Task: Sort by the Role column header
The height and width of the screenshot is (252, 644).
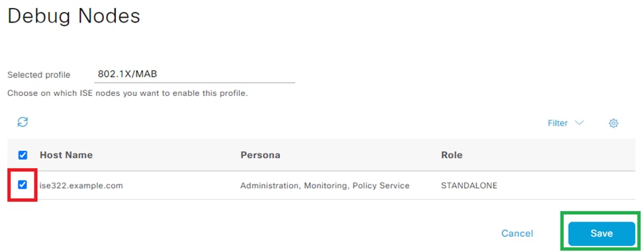Action: 452,155
